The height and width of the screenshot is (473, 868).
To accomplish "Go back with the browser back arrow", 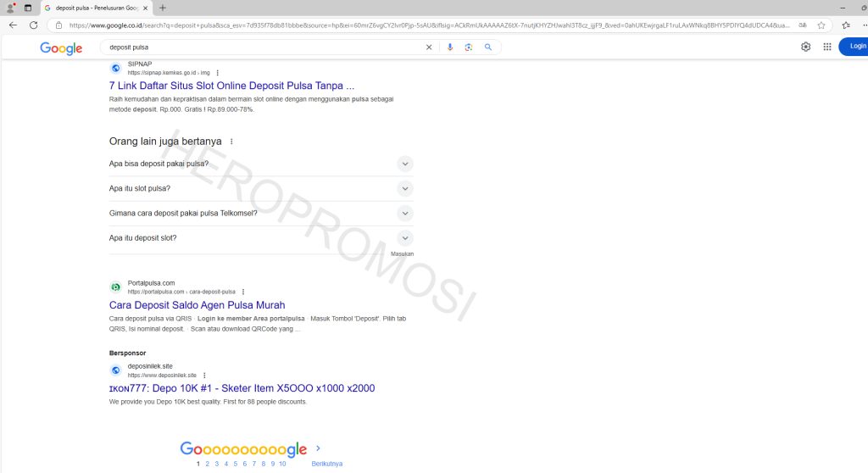I will pyautogui.click(x=13, y=25).
